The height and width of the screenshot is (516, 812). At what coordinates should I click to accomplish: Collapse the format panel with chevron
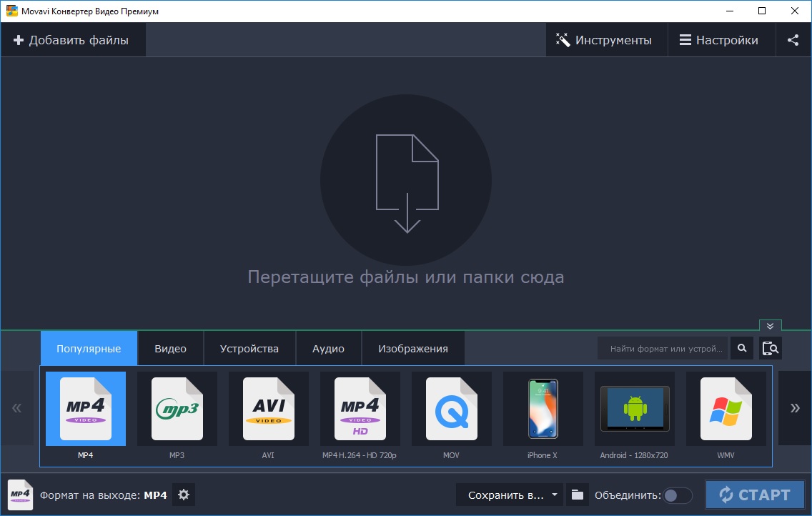pos(770,326)
